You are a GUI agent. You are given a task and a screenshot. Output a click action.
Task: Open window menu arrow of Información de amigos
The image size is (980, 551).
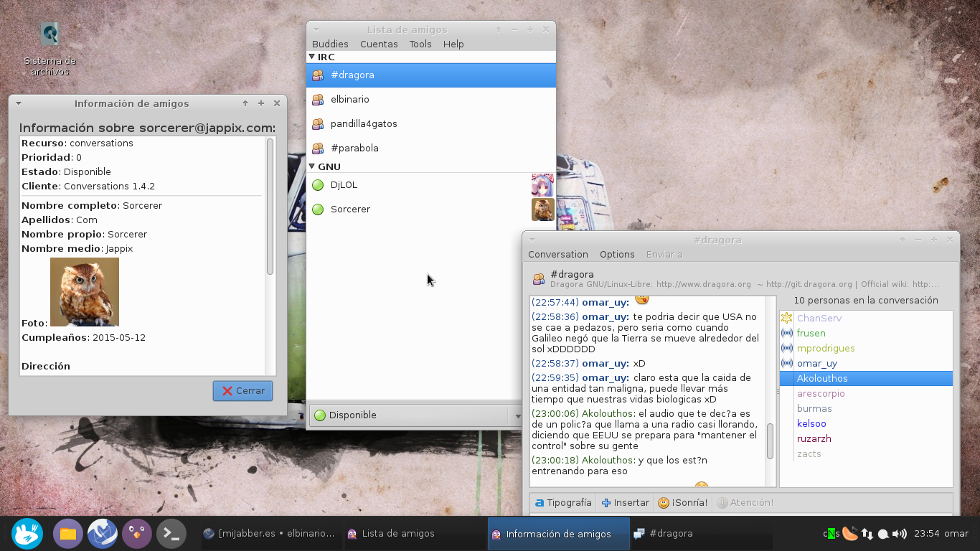pyautogui.click(x=19, y=103)
